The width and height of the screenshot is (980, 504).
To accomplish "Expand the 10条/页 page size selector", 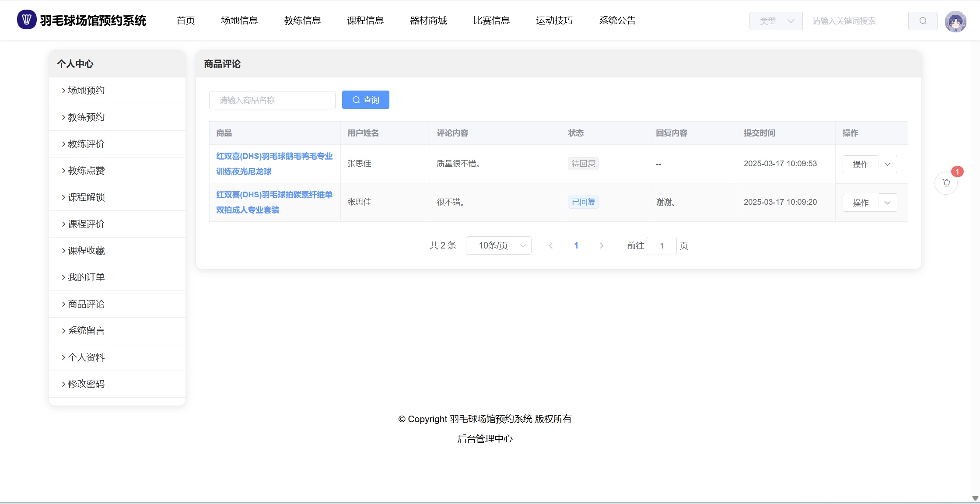I will tap(498, 245).
